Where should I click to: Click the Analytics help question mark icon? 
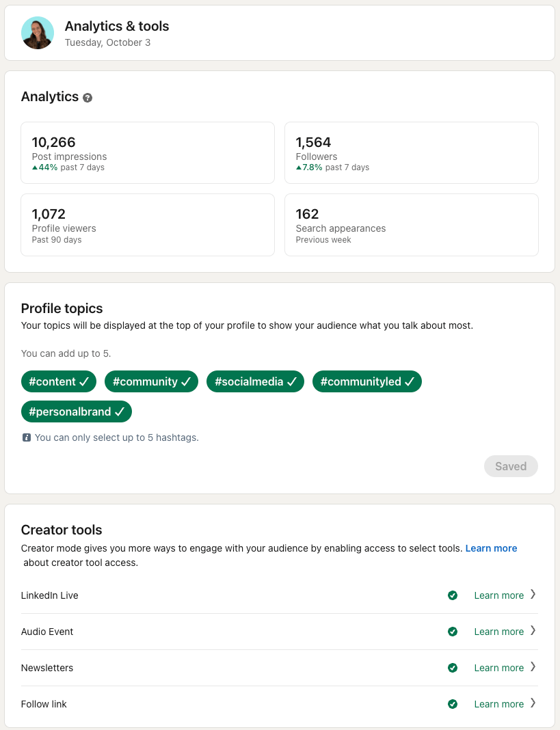(x=88, y=98)
